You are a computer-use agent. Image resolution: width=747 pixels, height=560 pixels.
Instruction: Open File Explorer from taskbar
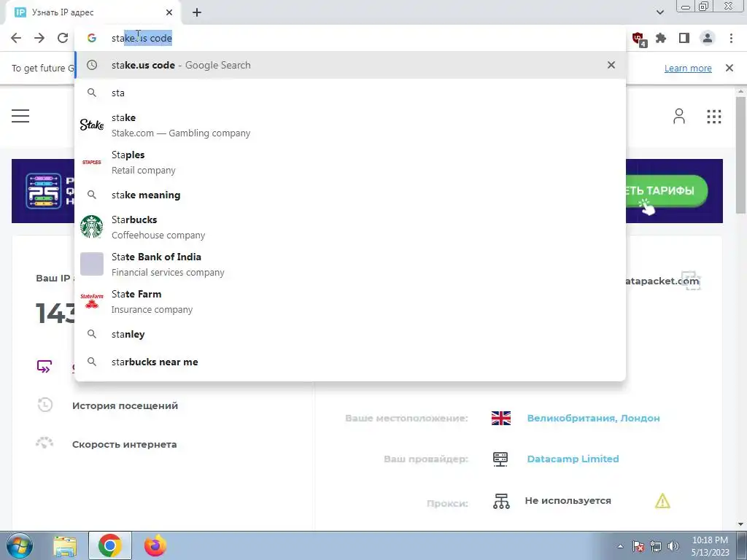coord(65,546)
